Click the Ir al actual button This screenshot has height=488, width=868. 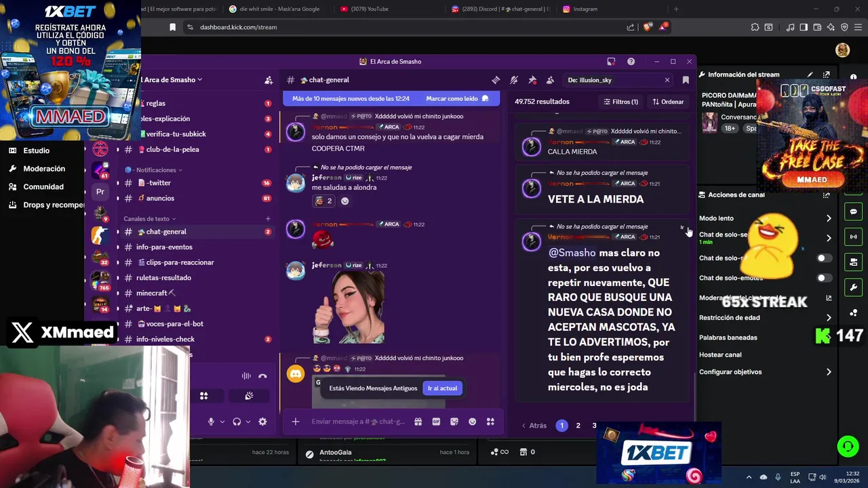[442, 388]
